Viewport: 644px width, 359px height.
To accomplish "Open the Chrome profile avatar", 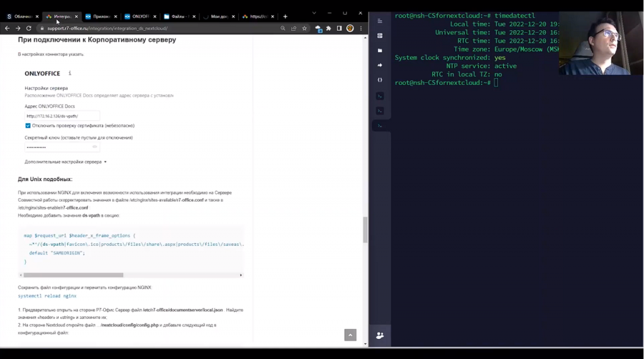I will (350, 28).
